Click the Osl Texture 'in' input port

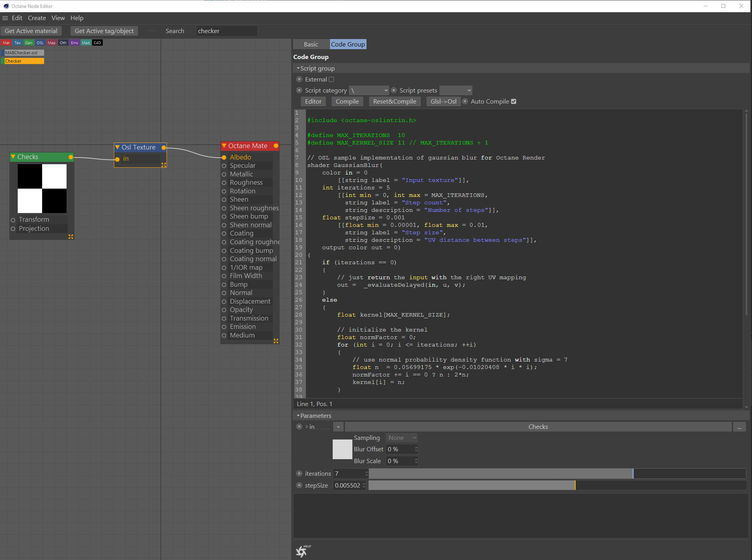117,159
